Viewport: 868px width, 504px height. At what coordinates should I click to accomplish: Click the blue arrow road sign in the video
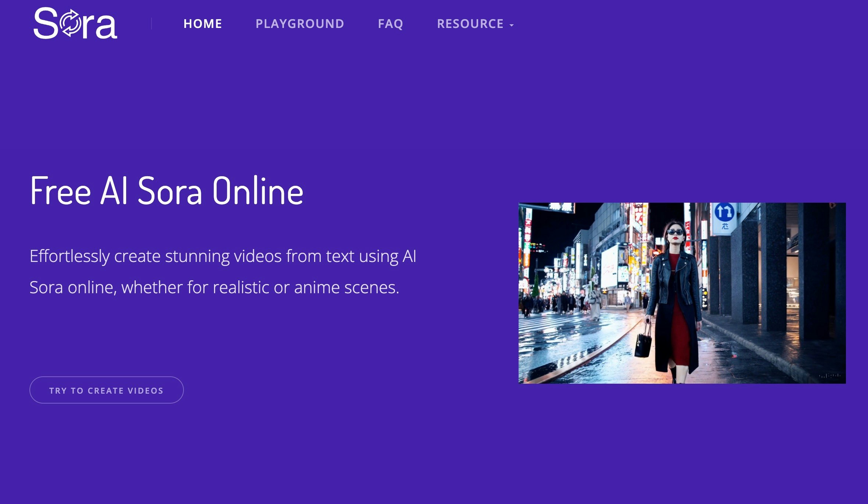pyautogui.click(x=725, y=212)
